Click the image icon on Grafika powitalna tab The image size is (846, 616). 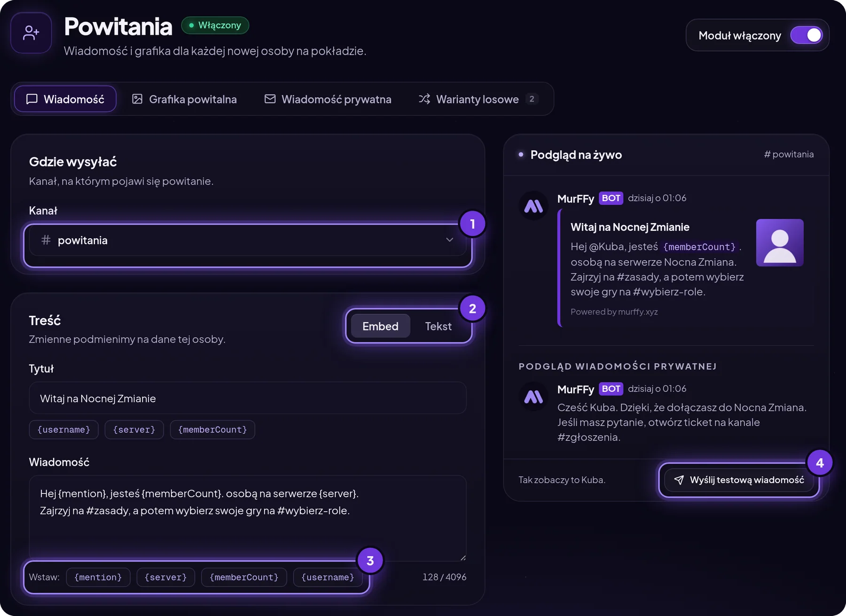[x=137, y=99]
